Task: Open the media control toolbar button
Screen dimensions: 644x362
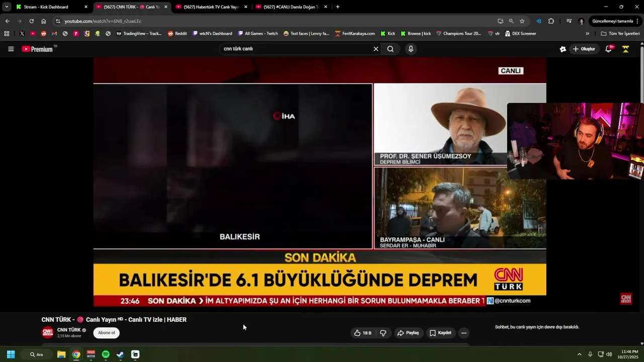Action: pos(569,21)
